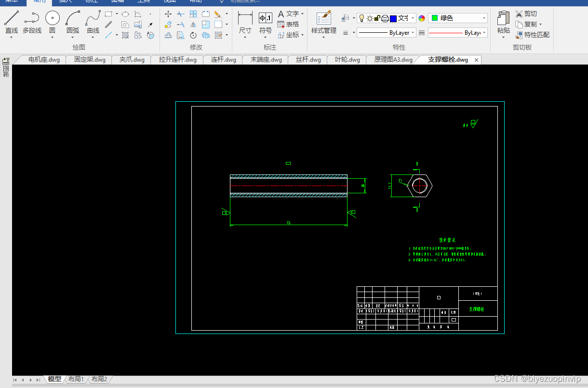Expand the 复制 copy dropdown arrow

click(x=540, y=25)
